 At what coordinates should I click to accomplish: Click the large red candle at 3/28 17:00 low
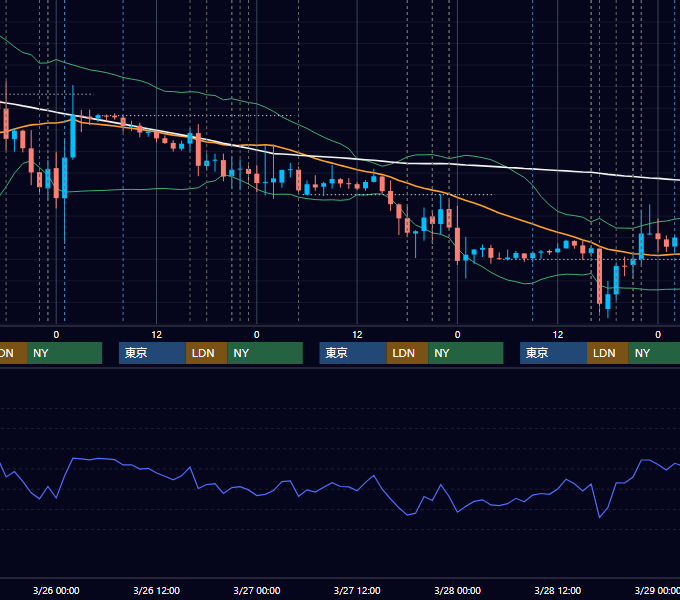click(599, 276)
